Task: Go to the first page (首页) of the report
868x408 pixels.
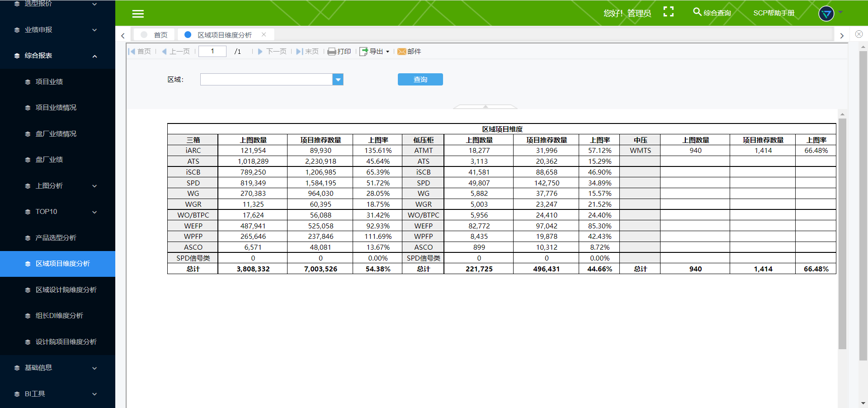Action: [x=140, y=52]
